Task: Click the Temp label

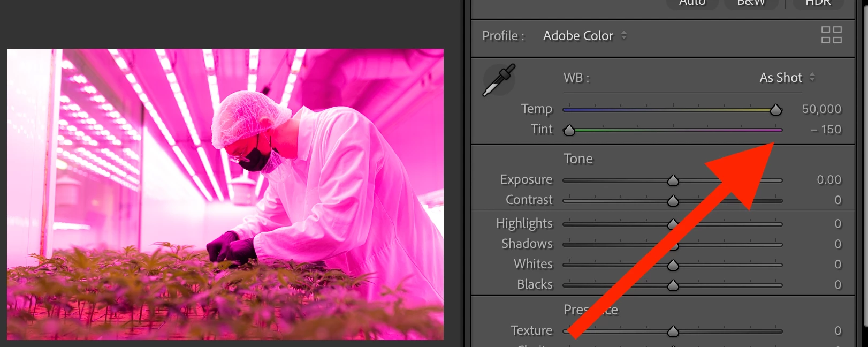Action: (x=537, y=109)
